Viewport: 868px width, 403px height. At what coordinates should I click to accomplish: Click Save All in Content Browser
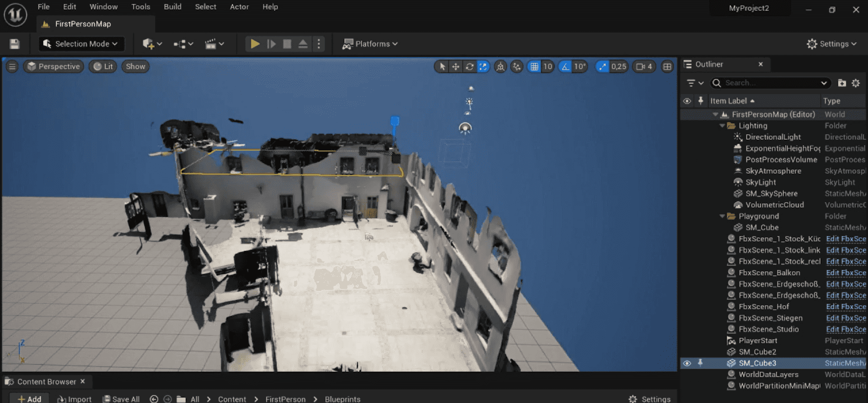coord(121,398)
